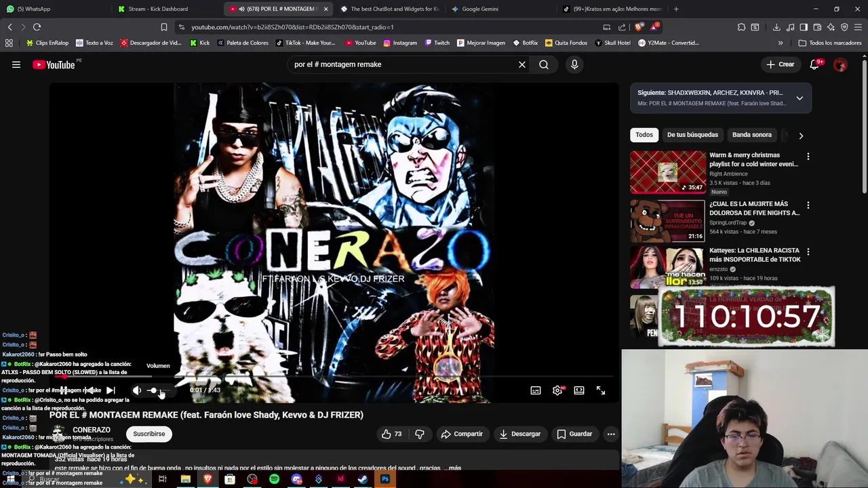868x488 pixels.
Task: Open Brave VPN shield icon
Action: (x=844, y=27)
